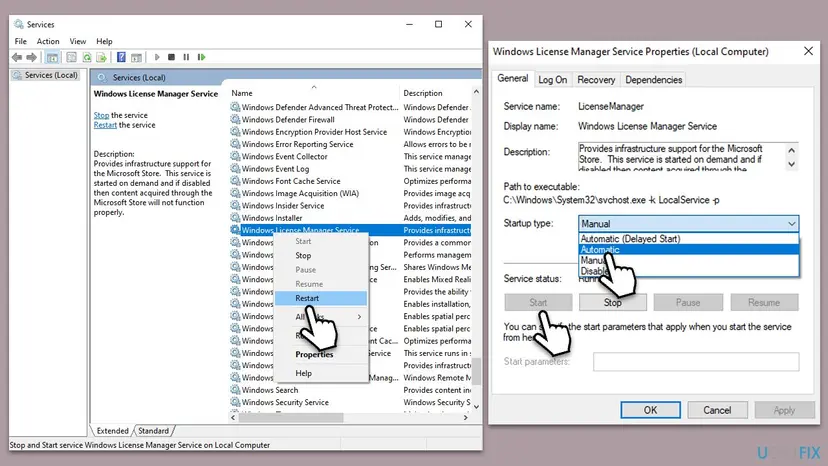This screenshot has width=828, height=466.
Task: Sort services by Name column header
Action: [x=314, y=93]
